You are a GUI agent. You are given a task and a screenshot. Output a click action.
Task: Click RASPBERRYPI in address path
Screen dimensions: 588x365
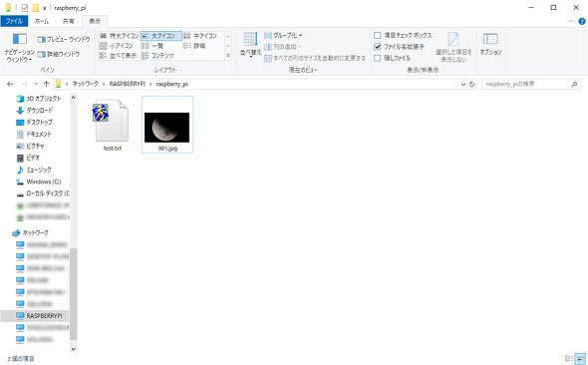click(127, 84)
